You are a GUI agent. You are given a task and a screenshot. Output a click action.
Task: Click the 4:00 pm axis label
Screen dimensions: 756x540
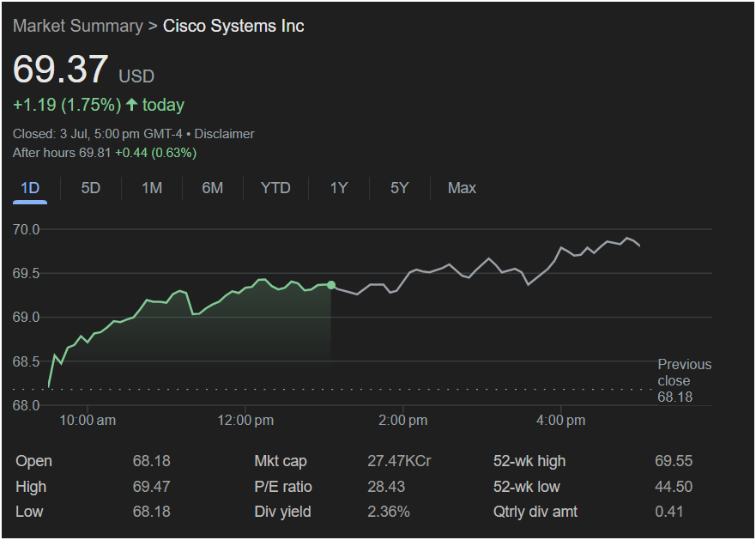pyautogui.click(x=560, y=421)
